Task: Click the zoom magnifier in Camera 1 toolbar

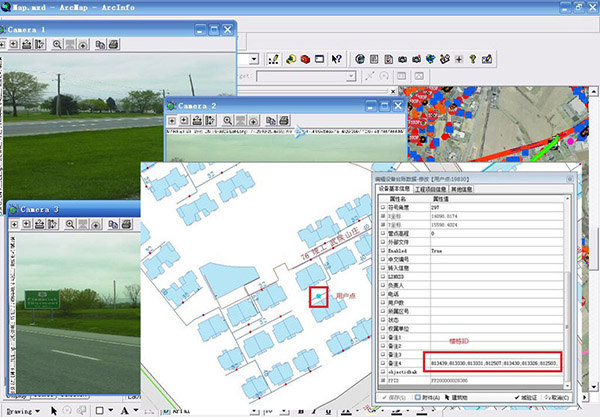Action: (x=57, y=45)
